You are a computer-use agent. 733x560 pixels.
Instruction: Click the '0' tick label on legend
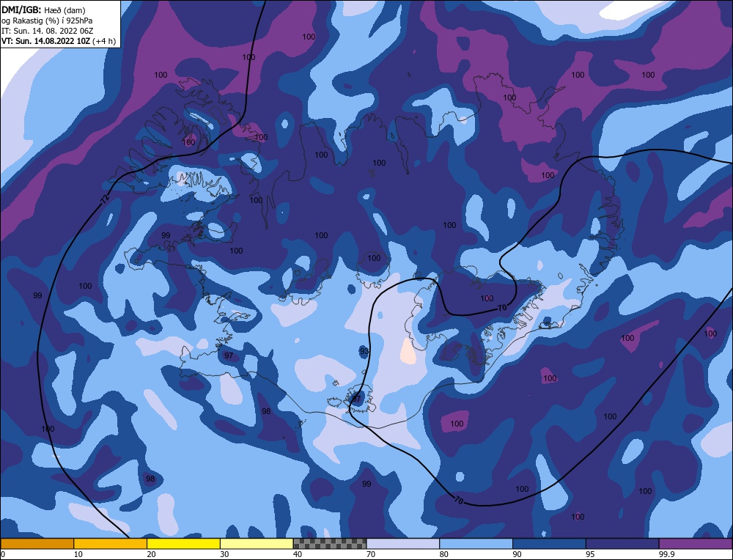tap(3, 554)
